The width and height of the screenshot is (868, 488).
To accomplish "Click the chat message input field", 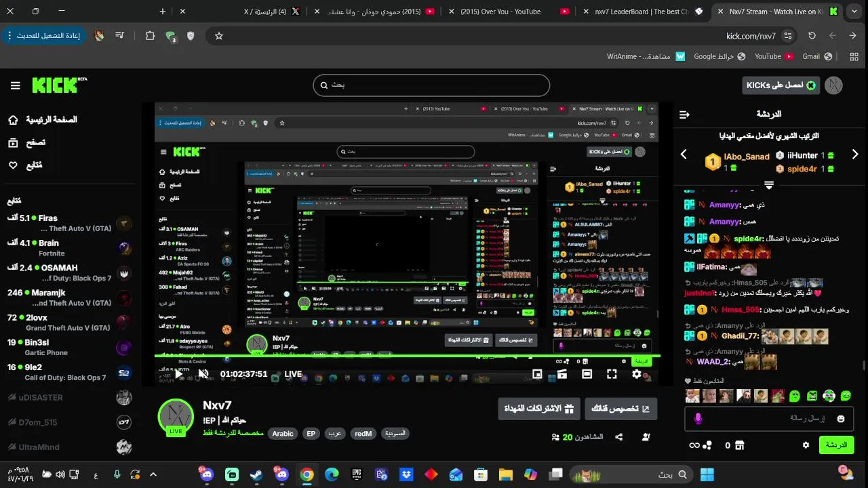I will coord(770,418).
